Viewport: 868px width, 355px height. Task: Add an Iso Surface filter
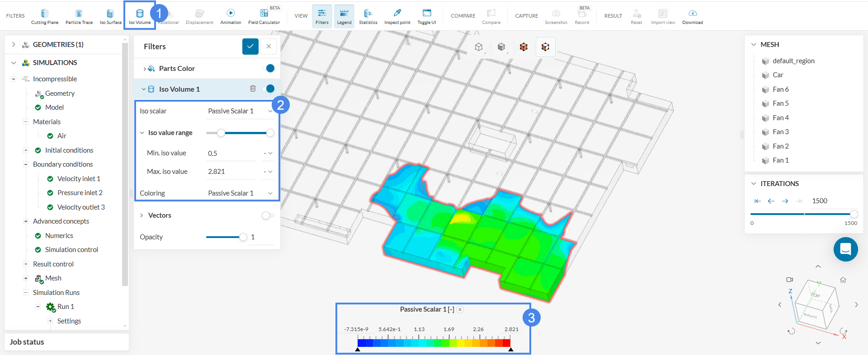tap(110, 16)
